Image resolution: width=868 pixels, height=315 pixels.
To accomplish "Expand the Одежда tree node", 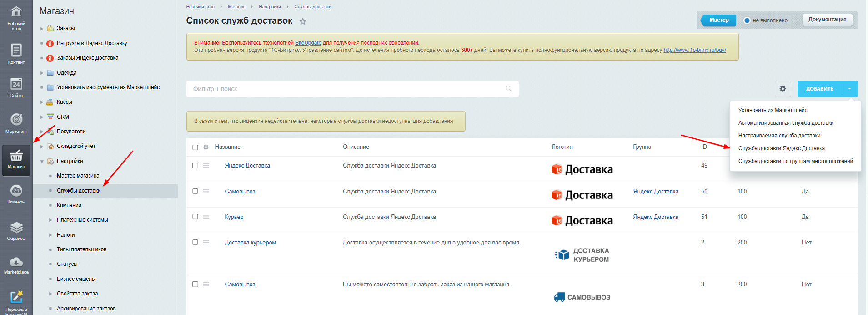I will tap(42, 73).
